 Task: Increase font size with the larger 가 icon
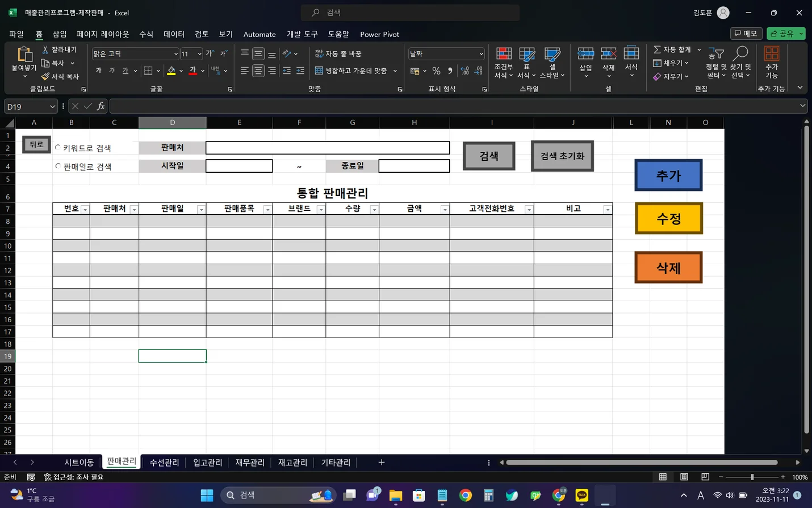210,53
